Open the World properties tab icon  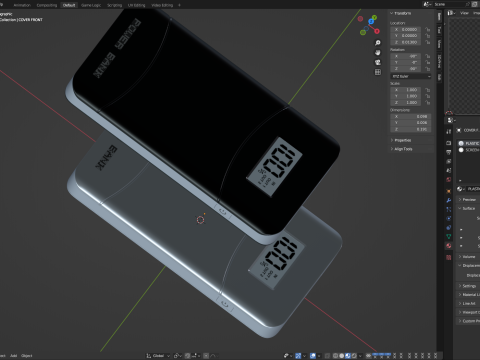pyautogui.click(x=449, y=180)
